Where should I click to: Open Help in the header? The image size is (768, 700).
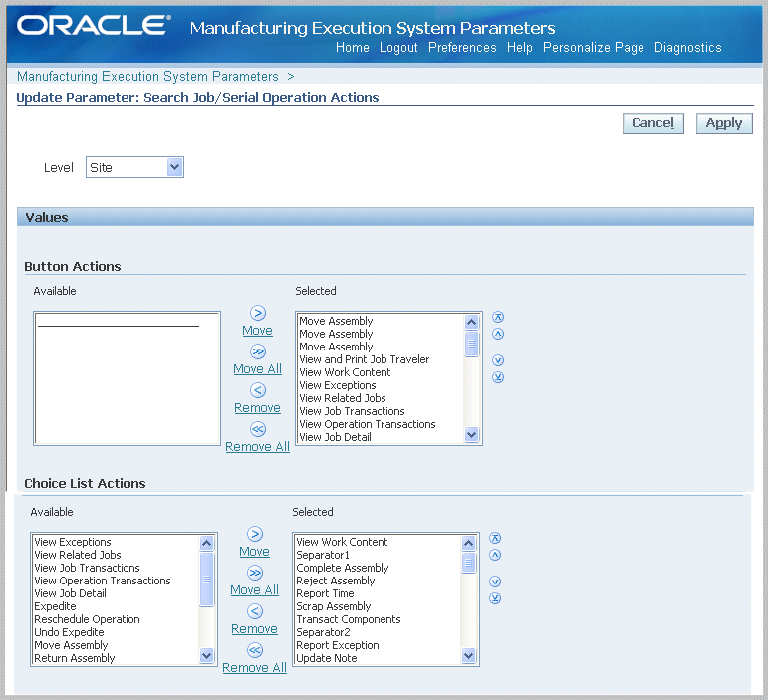click(x=520, y=48)
